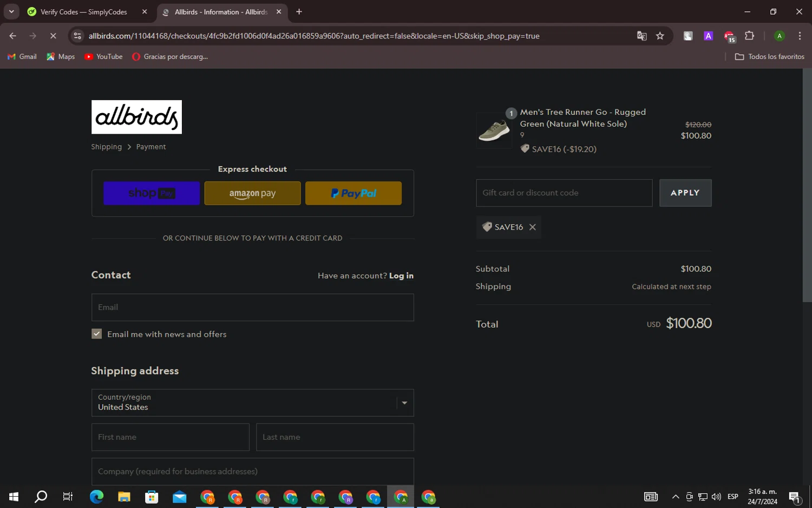Image resolution: width=812 pixels, height=508 pixels.
Task: Close the Verify Codes tab
Action: click(x=145, y=12)
